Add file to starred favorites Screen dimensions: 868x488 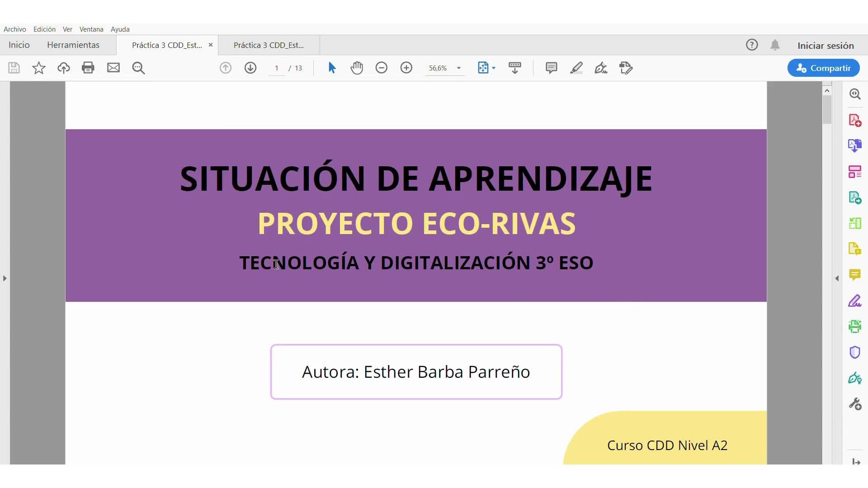click(x=39, y=68)
